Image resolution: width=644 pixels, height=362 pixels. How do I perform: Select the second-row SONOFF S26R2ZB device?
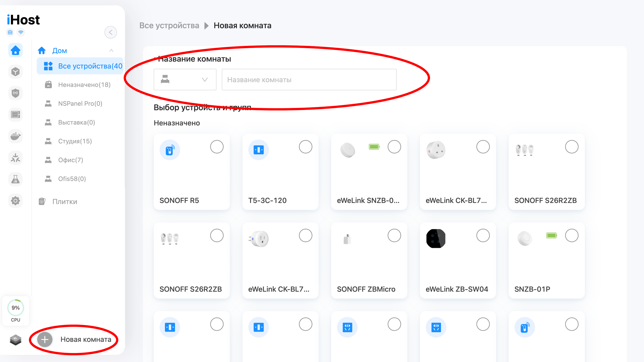click(217, 235)
